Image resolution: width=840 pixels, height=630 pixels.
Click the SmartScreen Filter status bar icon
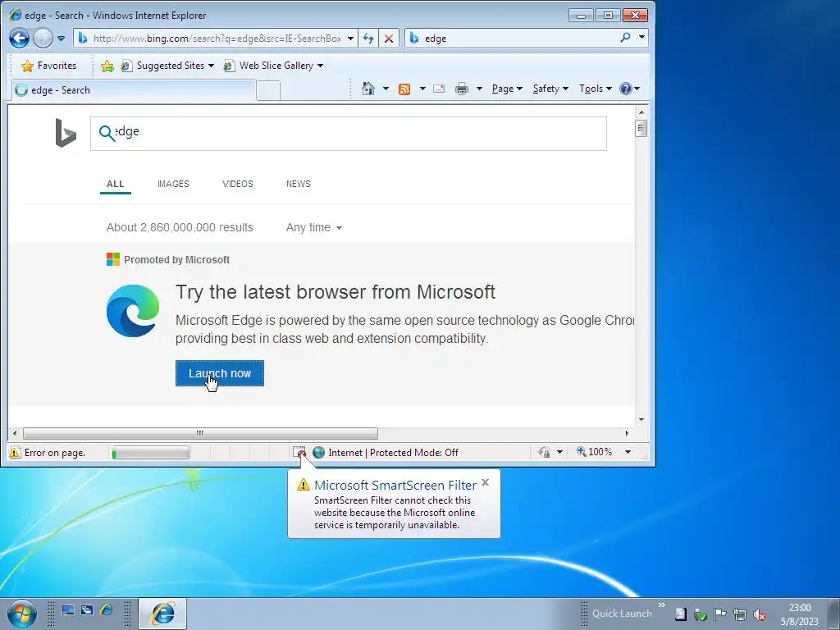point(299,453)
